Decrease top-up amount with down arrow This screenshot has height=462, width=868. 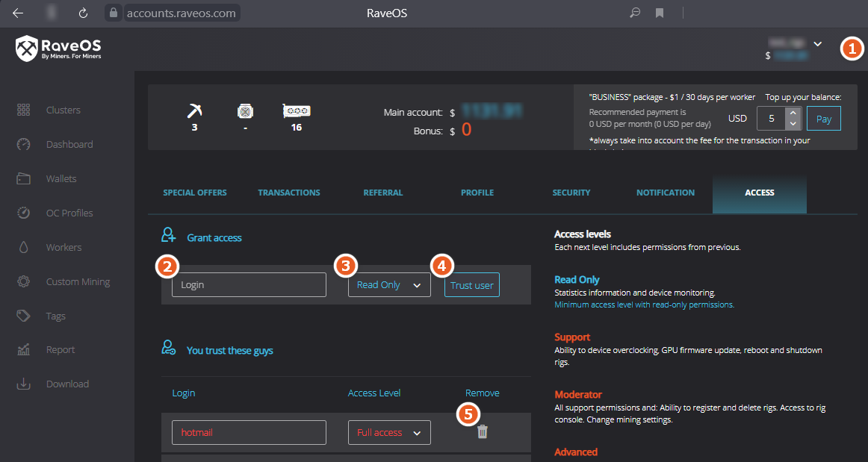point(793,124)
